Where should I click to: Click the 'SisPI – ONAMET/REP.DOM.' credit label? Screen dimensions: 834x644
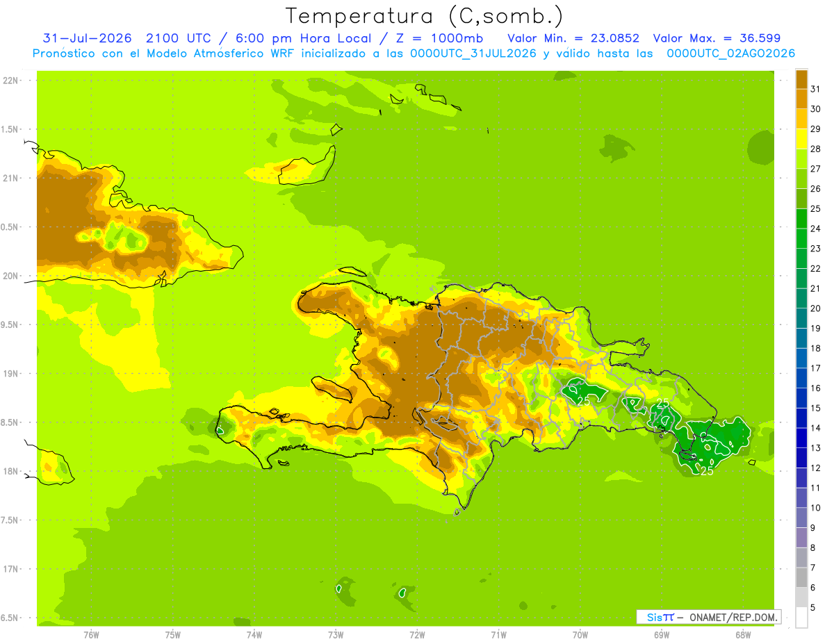[708, 617]
